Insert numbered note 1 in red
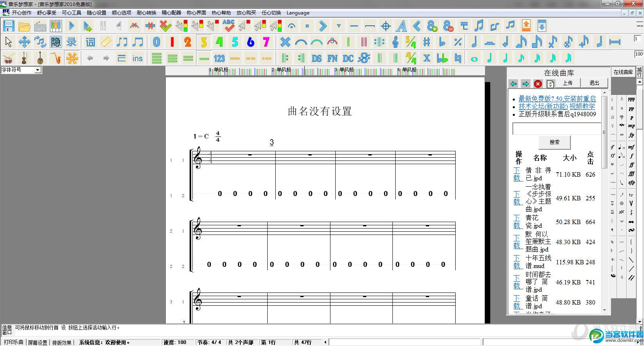This screenshot has height=346, width=644. tap(172, 42)
